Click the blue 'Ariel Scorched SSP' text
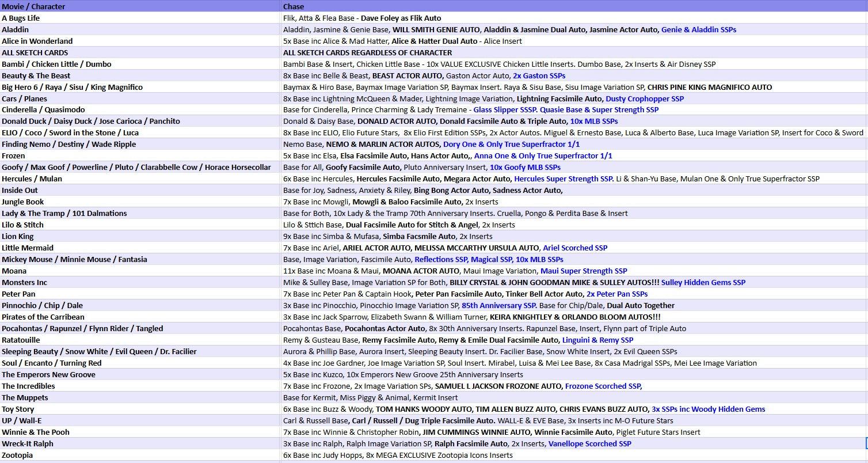The image size is (868, 463). [574, 248]
